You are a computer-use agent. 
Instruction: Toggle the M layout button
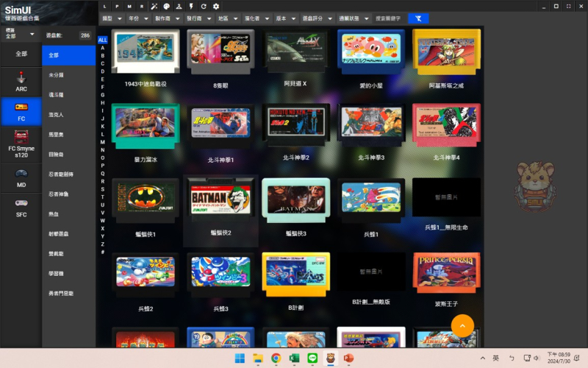[x=129, y=7]
